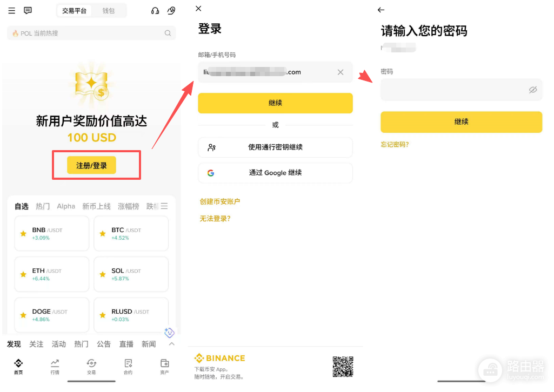Expand the feed panel with the up chevron
Image resolution: width=554 pixels, height=392 pixels.
coord(172,344)
